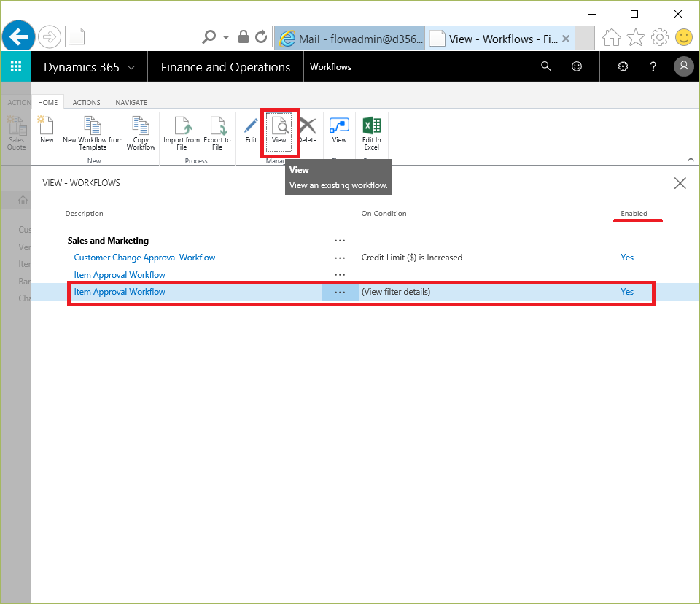Click the search magnifier in the black header
The image size is (700, 604).
coord(546,67)
